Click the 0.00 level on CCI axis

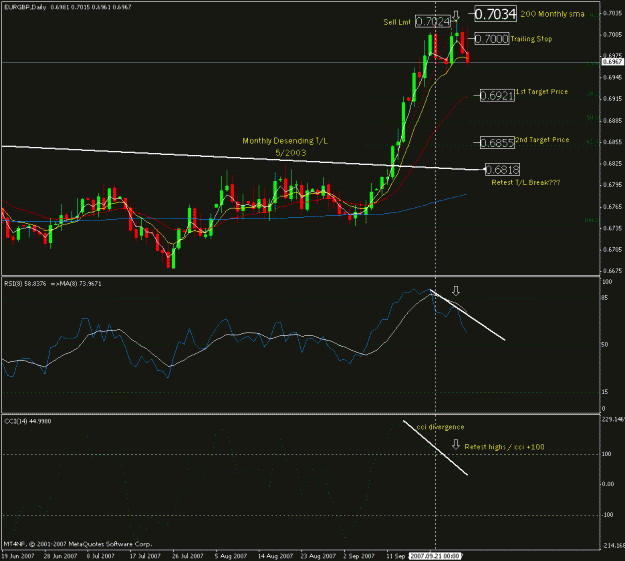(607, 484)
